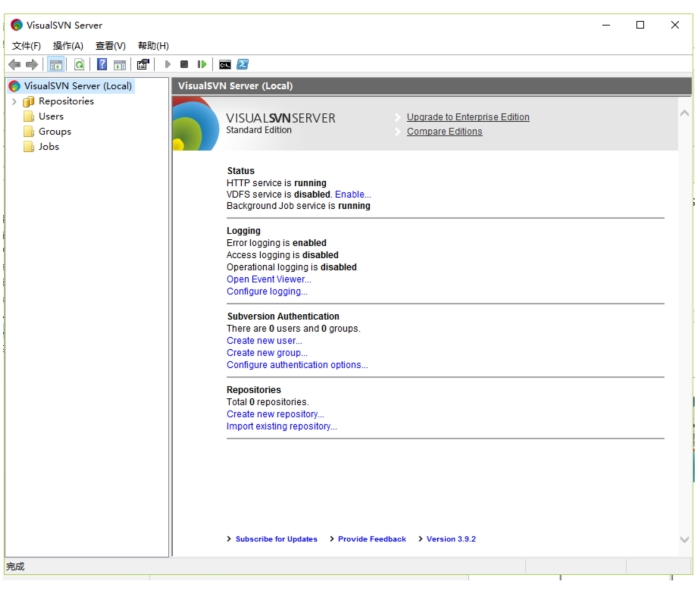
Task: Click the Create new user... link
Action: click(x=264, y=341)
